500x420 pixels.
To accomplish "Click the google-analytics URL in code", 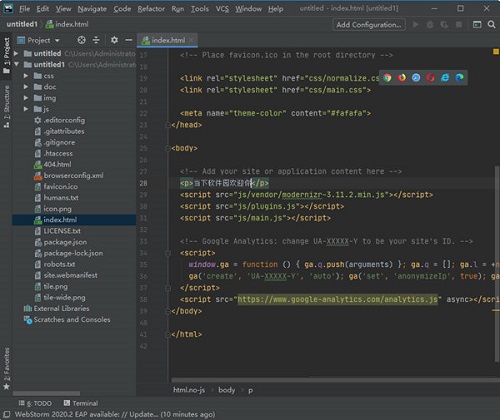I will coord(337,299).
